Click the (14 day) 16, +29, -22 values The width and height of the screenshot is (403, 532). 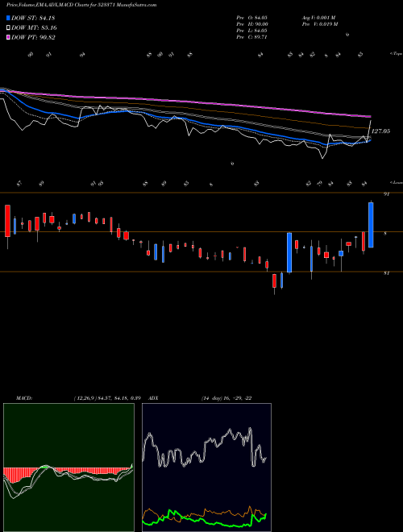[226, 398]
